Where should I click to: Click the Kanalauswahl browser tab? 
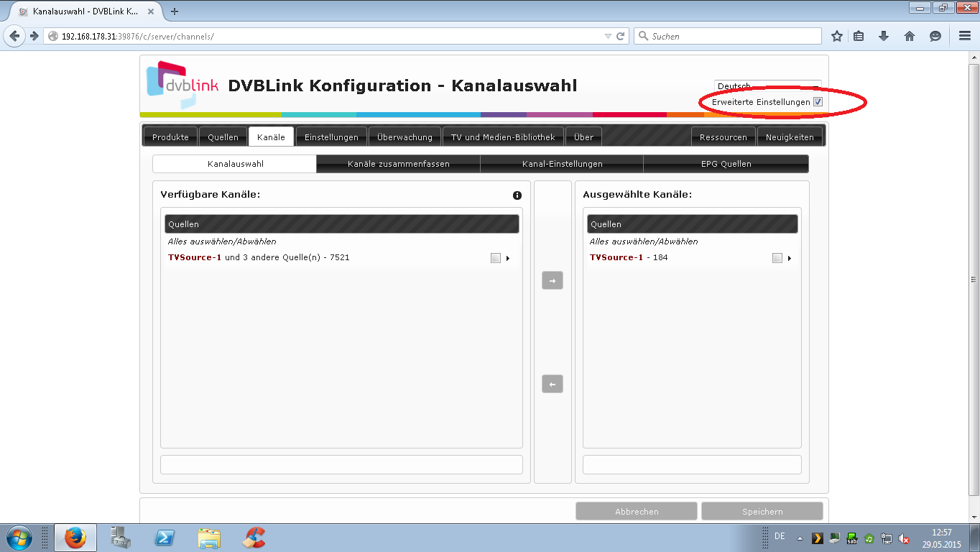pos(85,11)
